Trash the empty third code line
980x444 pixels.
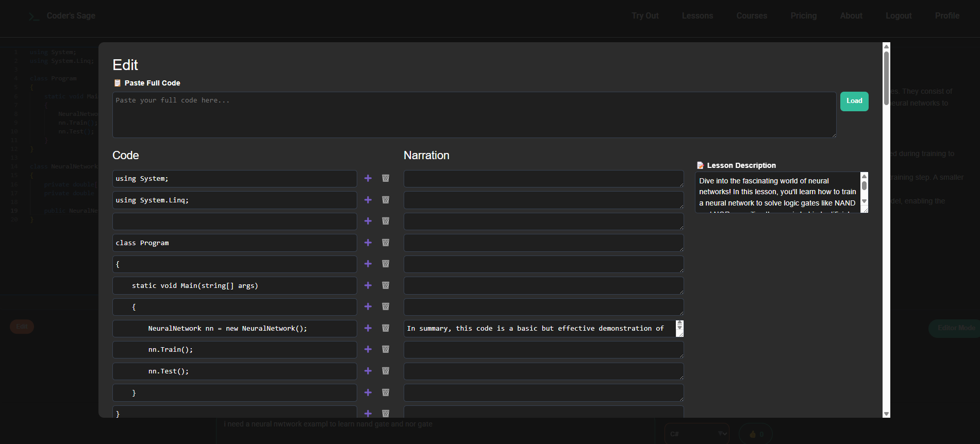coord(386,221)
